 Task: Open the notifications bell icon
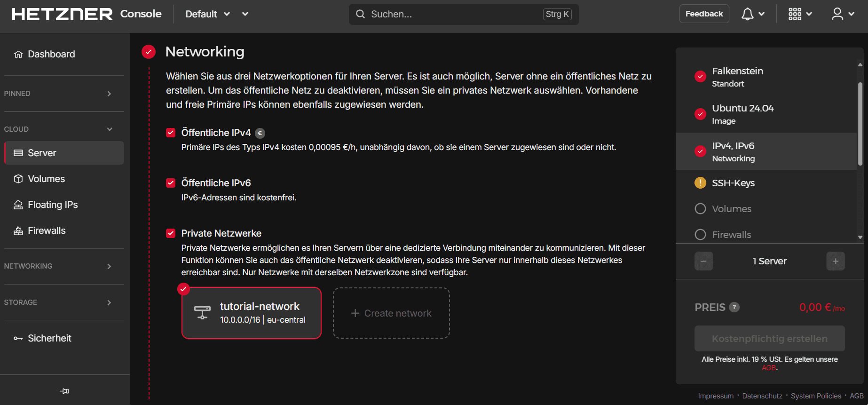coord(748,14)
